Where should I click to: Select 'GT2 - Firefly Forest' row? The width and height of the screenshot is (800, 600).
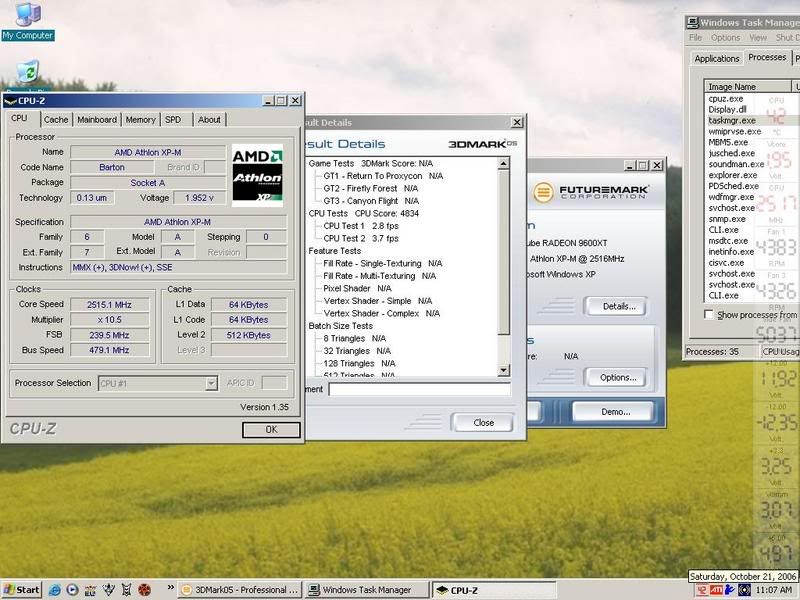click(x=370, y=188)
